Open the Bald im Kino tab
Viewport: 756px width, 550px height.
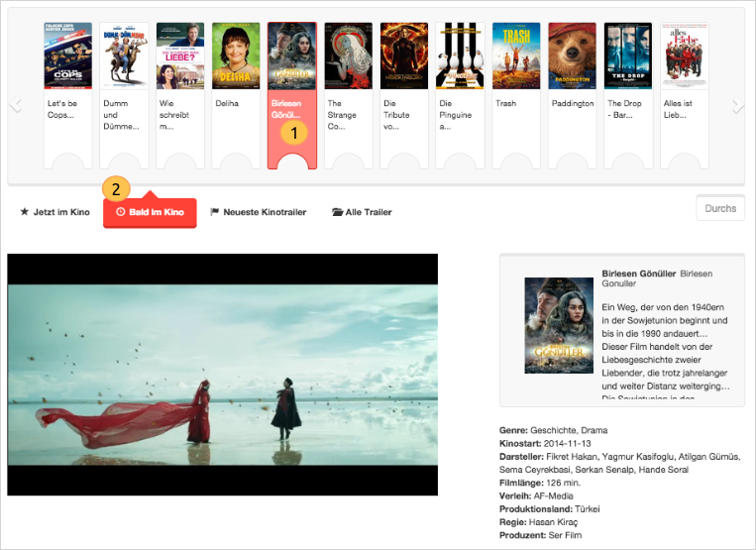(150, 212)
